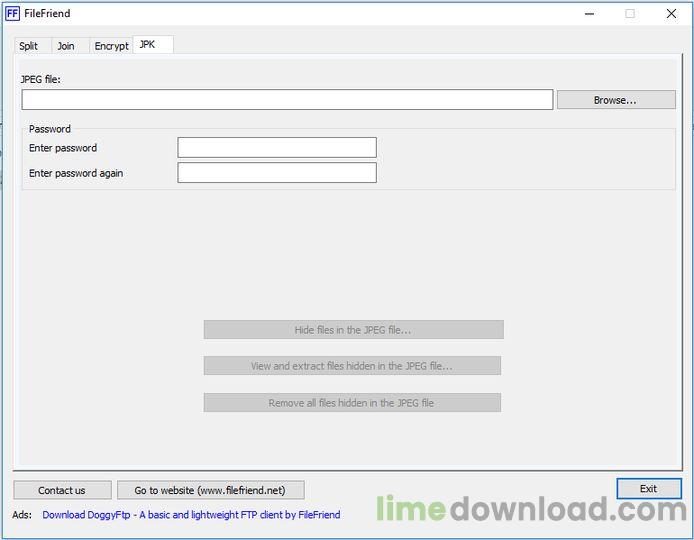694x540 pixels.
Task: Click Remove all files hidden button
Action: 352,403
